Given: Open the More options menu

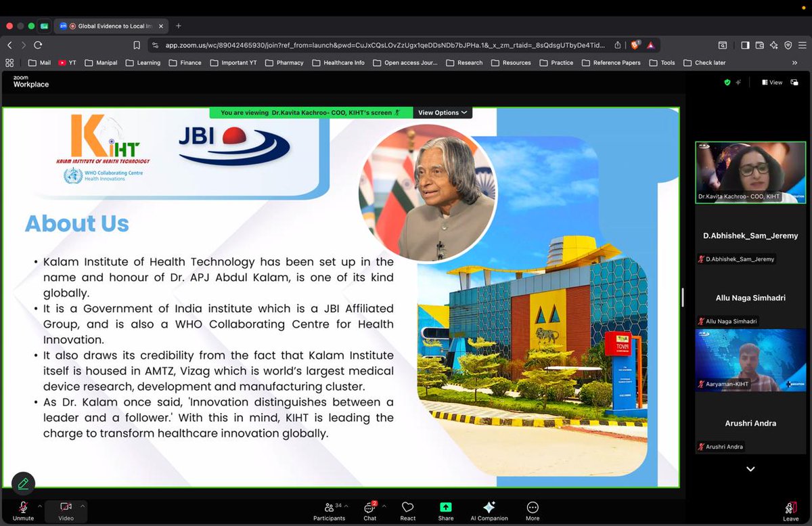Looking at the screenshot, I should point(533,510).
